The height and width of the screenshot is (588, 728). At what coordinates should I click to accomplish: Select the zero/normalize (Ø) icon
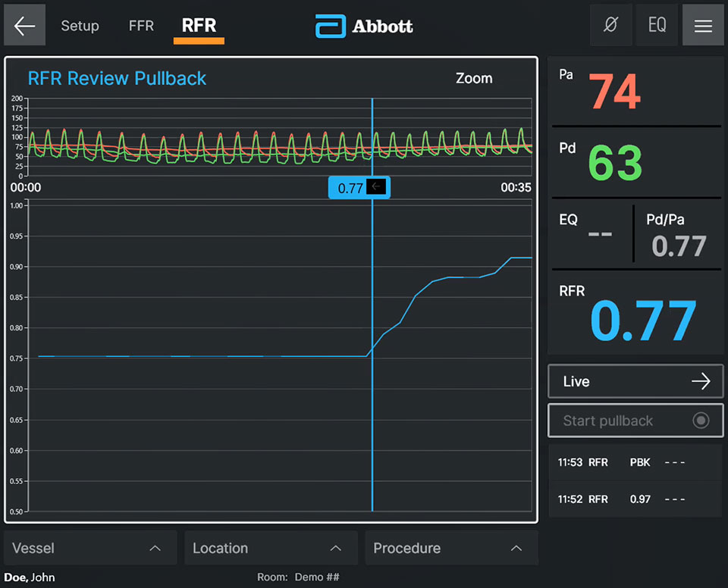pos(610,24)
